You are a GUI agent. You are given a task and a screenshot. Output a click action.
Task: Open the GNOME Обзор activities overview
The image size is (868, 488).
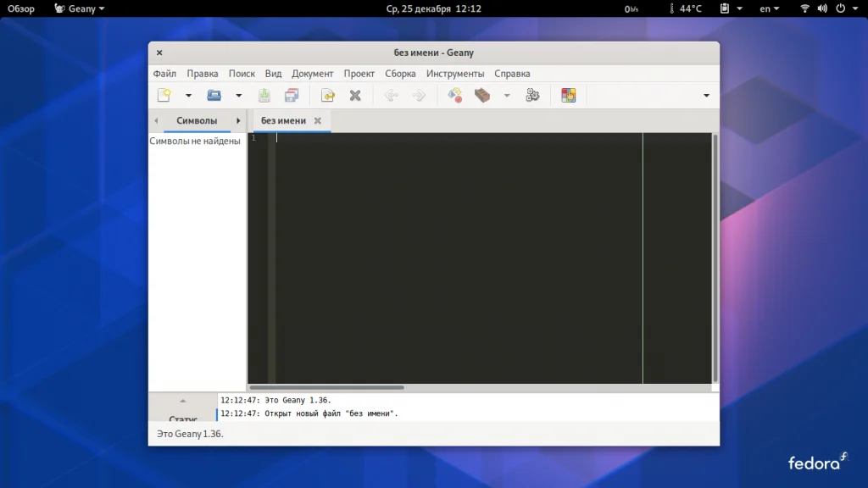click(x=21, y=8)
